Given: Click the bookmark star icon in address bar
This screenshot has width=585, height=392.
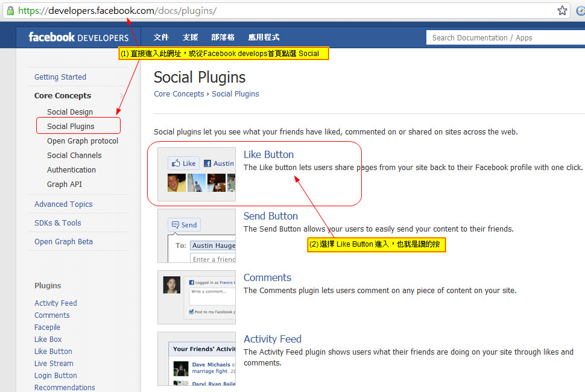Looking at the screenshot, I should point(562,10).
